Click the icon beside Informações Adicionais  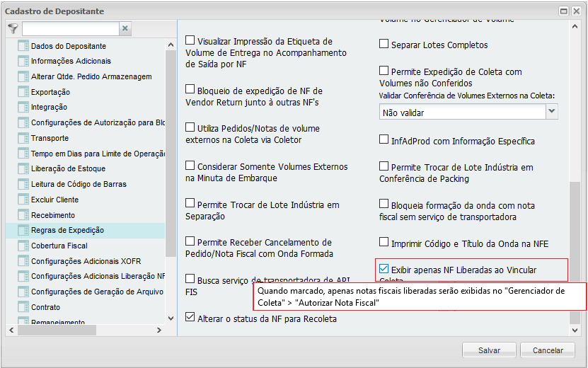[x=23, y=61]
